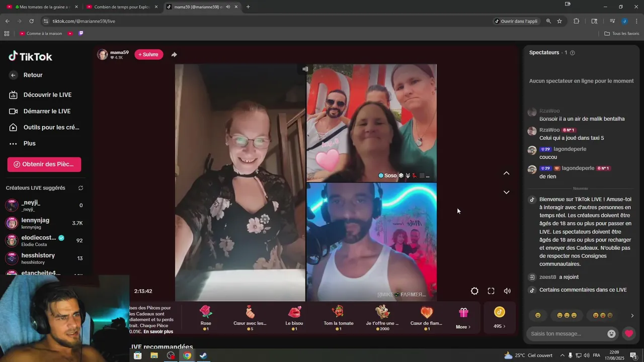The image size is (644, 362).
Task: Open the Twitch bookmark icon
Action: click(x=81, y=34)
